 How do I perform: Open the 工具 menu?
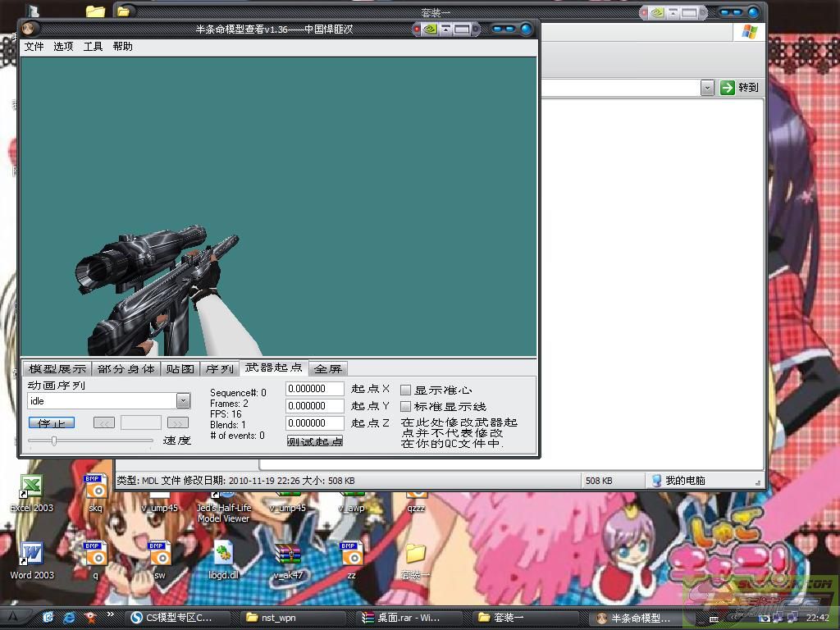click(93, 47)
